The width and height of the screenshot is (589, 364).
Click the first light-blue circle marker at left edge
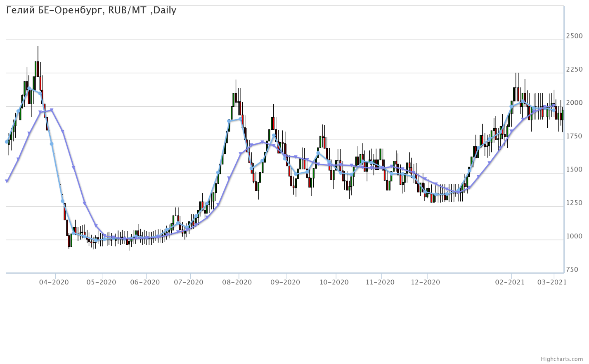[7, 142]
